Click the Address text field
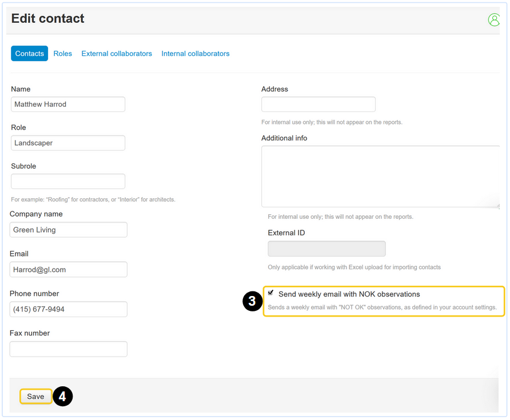The height and width of the screenshot is (420, 510). point(318,105)
